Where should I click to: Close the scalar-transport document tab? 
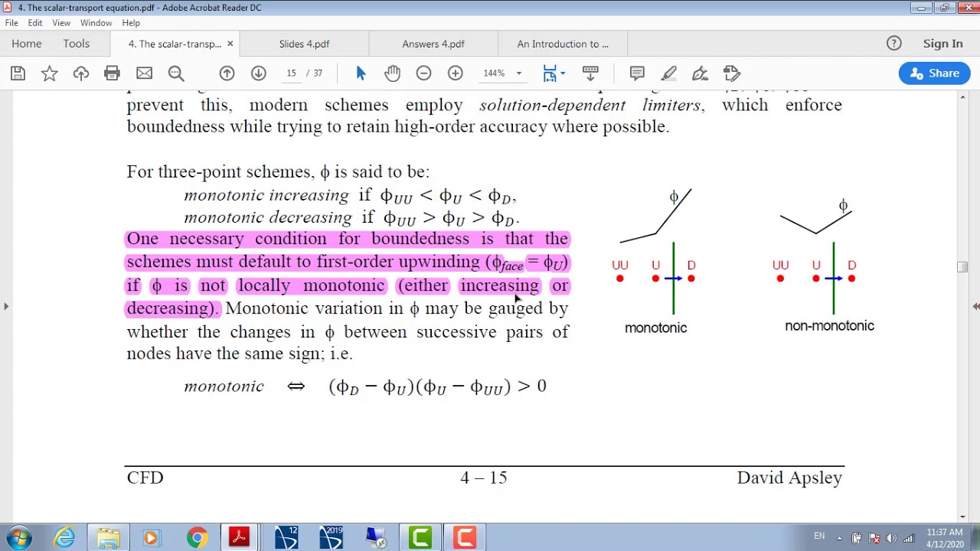(230, 44)
